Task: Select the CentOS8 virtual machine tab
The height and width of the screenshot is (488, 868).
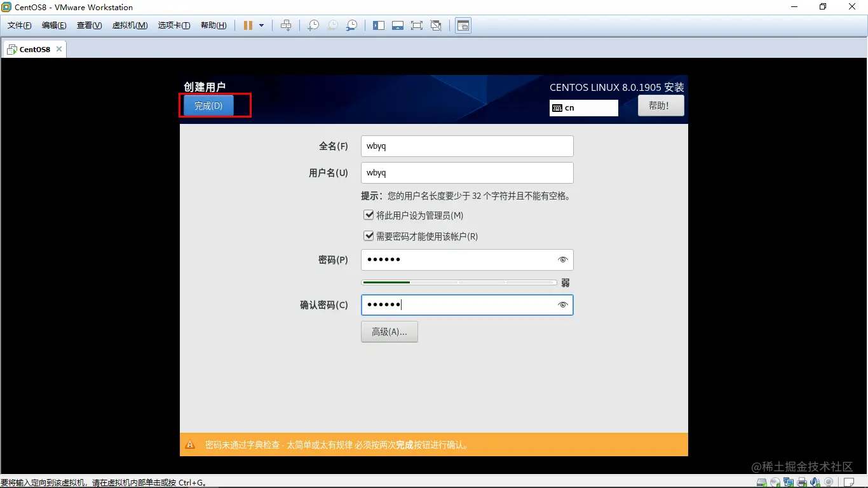Action: tap(34, 49)
